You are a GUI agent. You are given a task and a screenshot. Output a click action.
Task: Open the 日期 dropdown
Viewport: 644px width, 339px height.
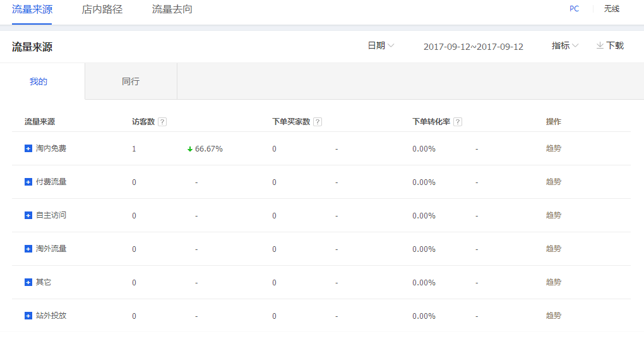tap(381, 45)
